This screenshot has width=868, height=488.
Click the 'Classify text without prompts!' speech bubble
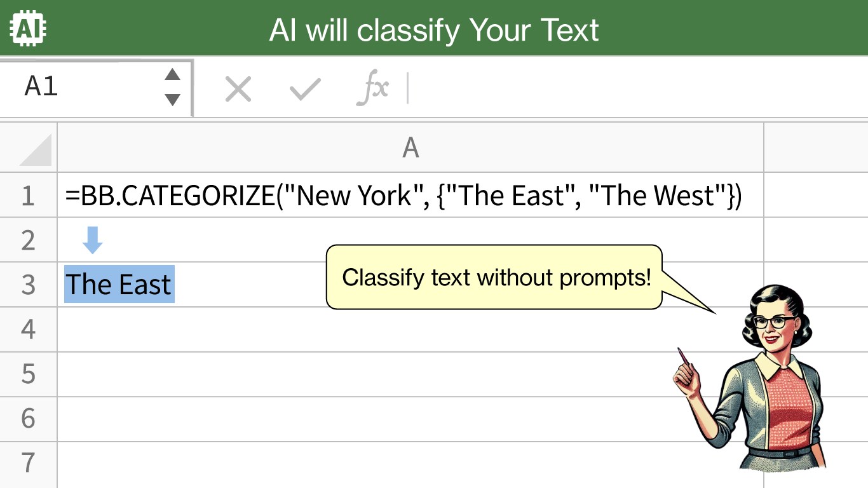494,278
